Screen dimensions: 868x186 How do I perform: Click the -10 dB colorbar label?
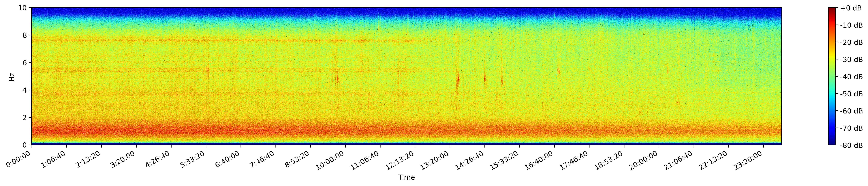tap(852, 25)
